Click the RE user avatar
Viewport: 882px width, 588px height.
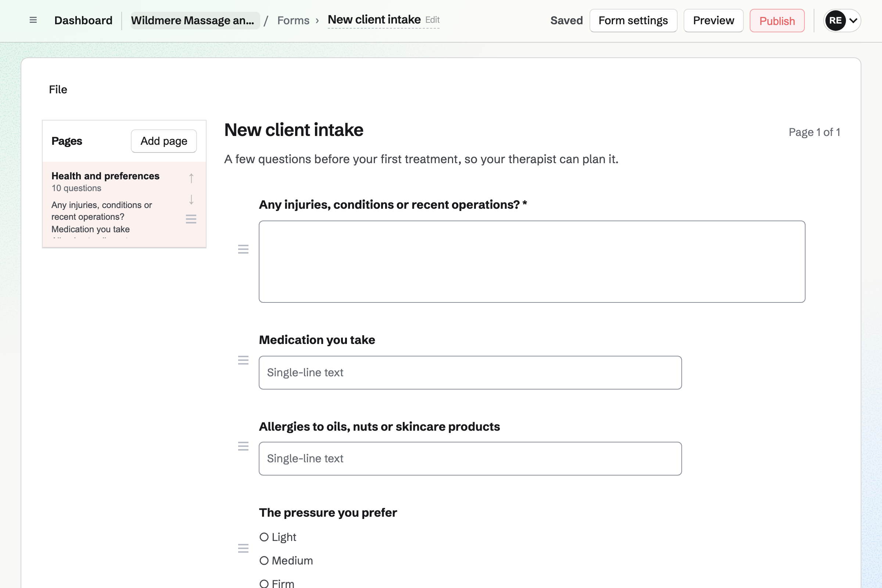pos(835,21)
